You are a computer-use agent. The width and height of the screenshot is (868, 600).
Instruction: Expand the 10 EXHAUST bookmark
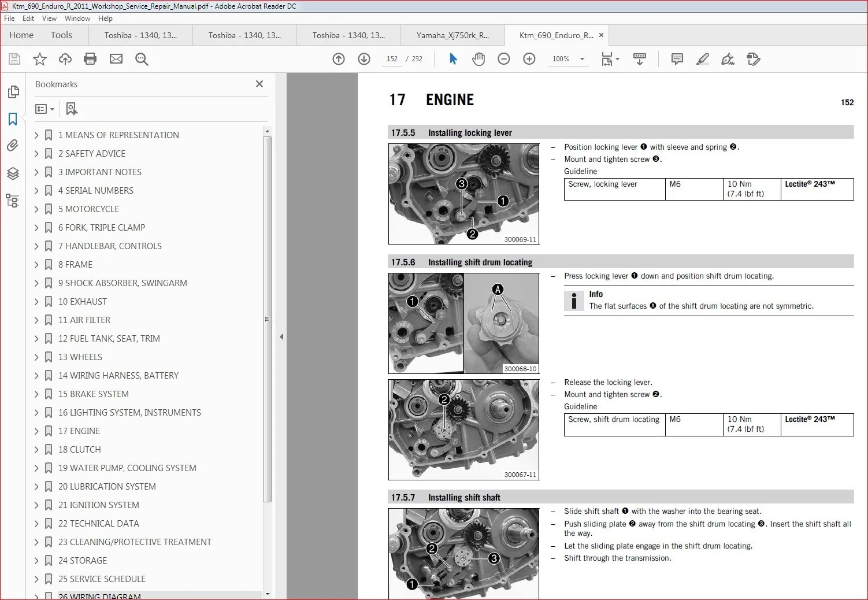click(x=36, y=302)
